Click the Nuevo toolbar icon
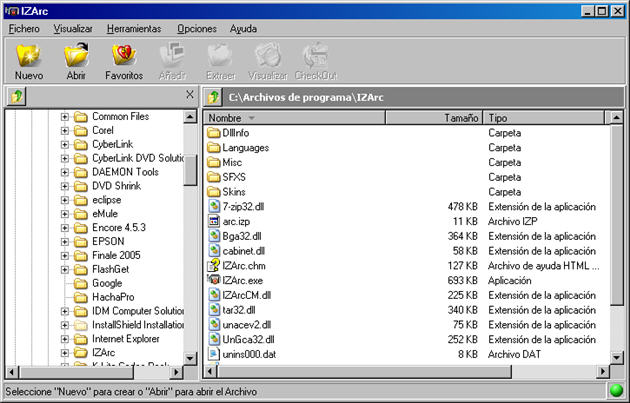The image size is (630, 403). tap(29, 60)
